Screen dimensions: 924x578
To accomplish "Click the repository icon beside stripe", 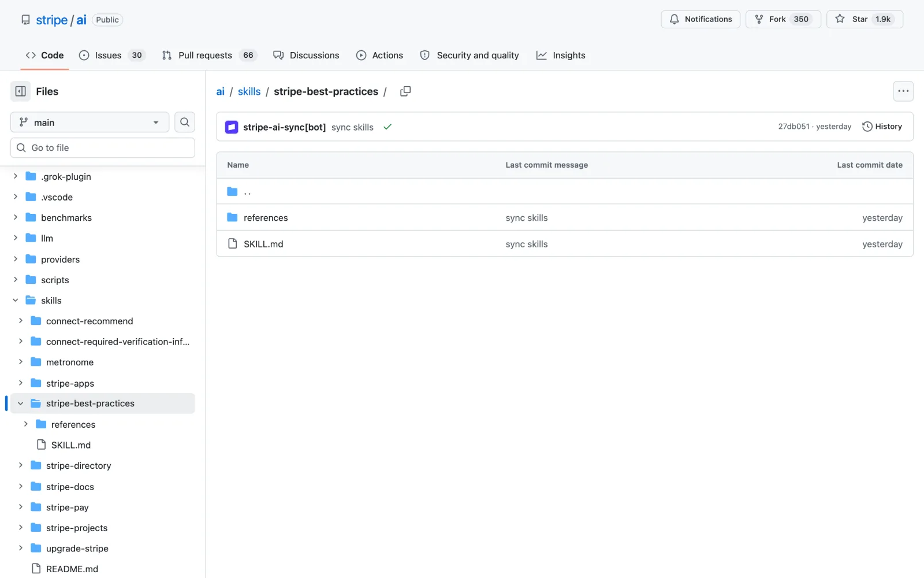I will tap(25, 20).
